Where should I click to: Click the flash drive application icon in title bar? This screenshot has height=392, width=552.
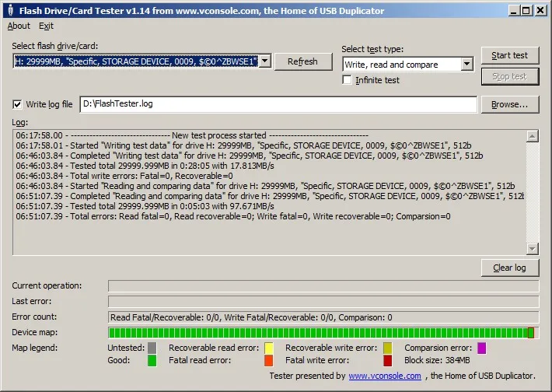(10, 11)
